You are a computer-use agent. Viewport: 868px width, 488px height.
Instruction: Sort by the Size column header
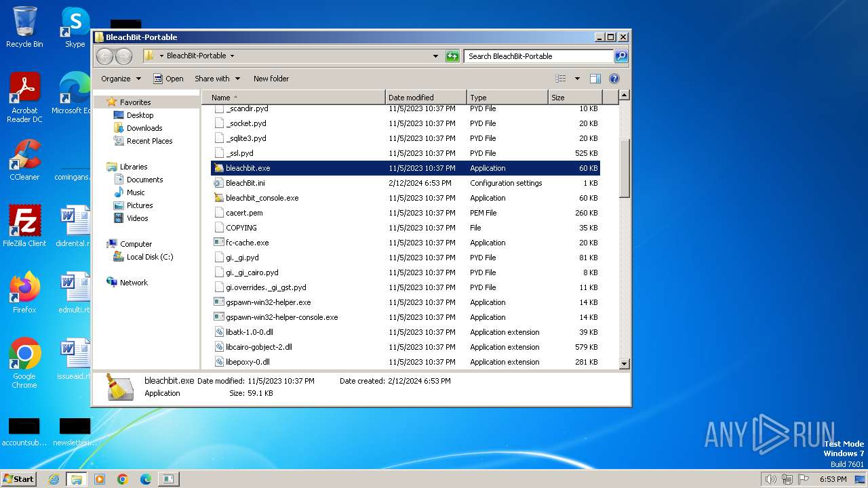tap(575, 98)
